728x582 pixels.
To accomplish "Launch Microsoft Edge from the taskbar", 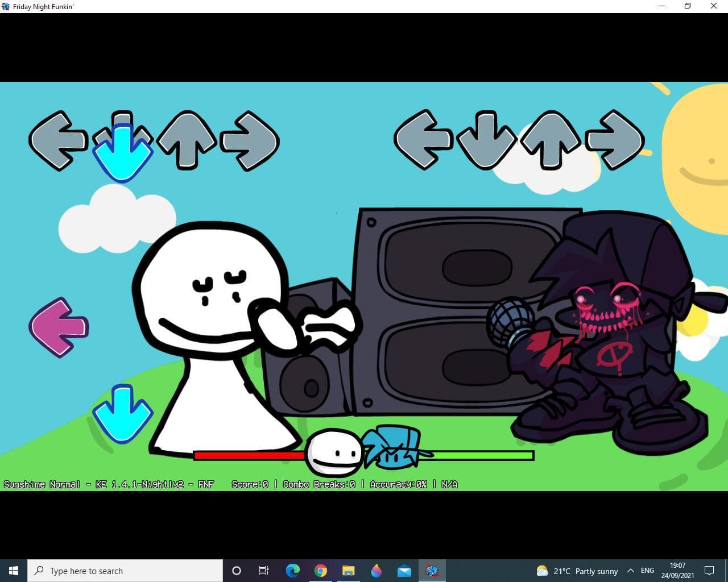I will point(292,571).
